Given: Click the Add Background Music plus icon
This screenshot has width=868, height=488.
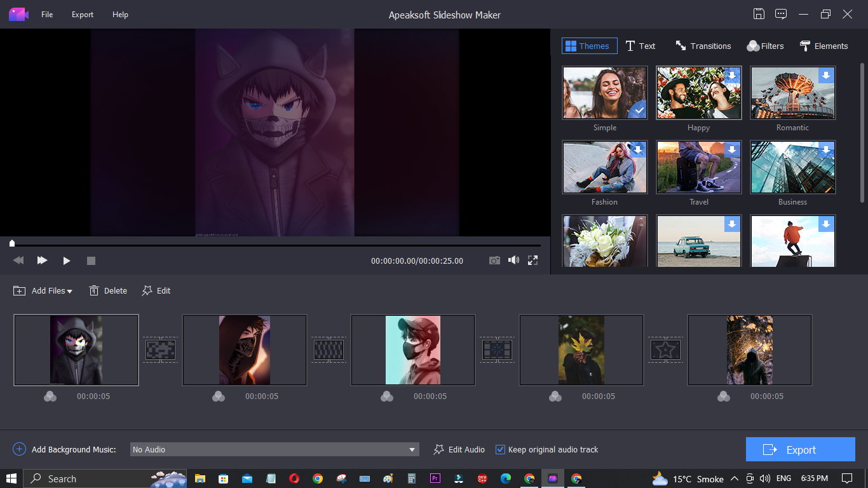Looking at the screenshot, I should pos(19,449).
